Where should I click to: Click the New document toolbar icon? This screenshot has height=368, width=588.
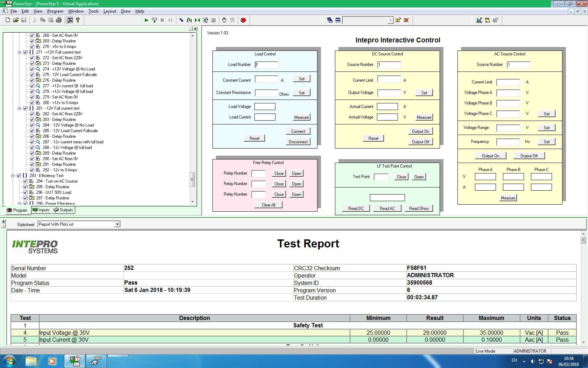pyautogui.click(x=8, y=20)
